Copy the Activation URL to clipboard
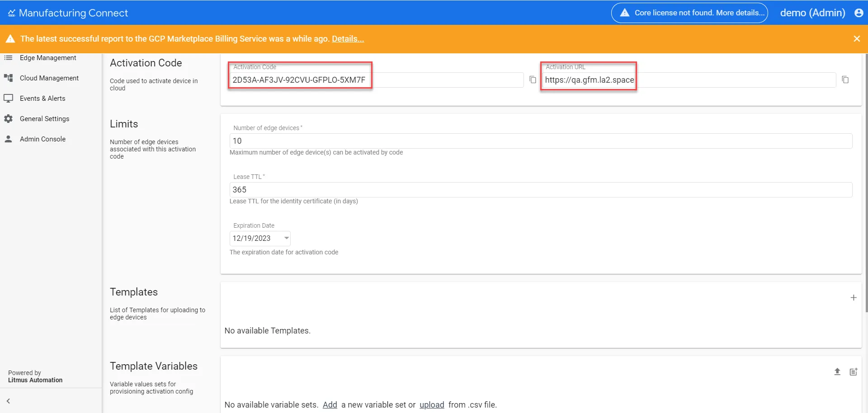This screenshot has height=413, width=868. coord(845,80)
